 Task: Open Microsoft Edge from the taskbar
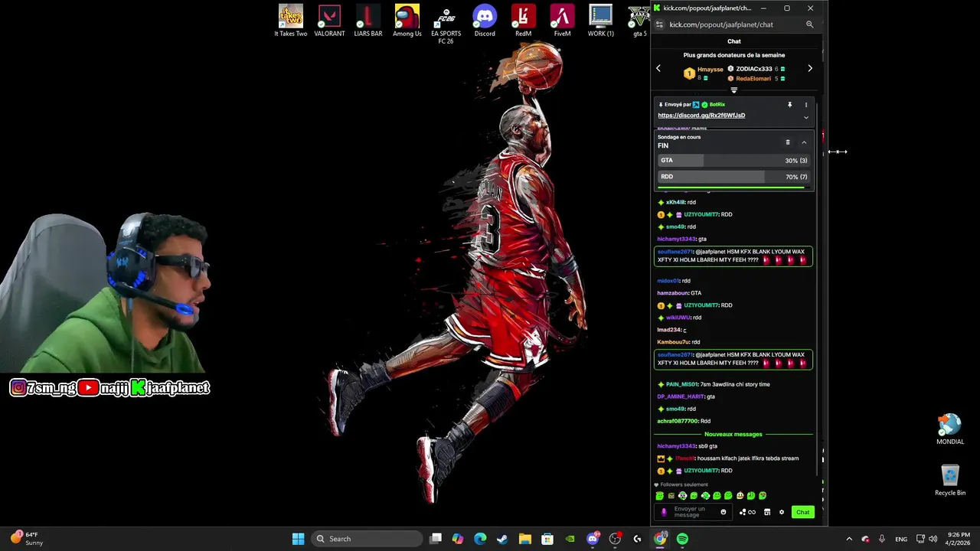(x=480, y=539)
